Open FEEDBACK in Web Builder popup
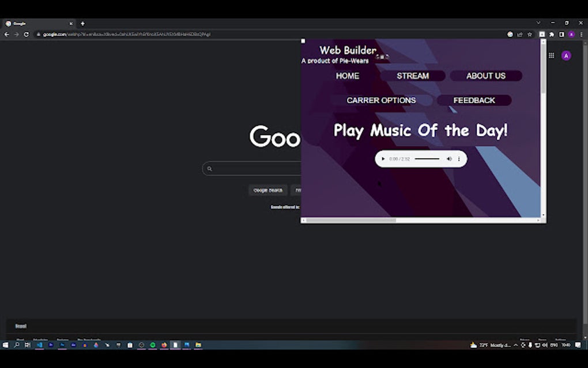Image resolution: width=588 pixels, height=368 pixels. [474, 100]
